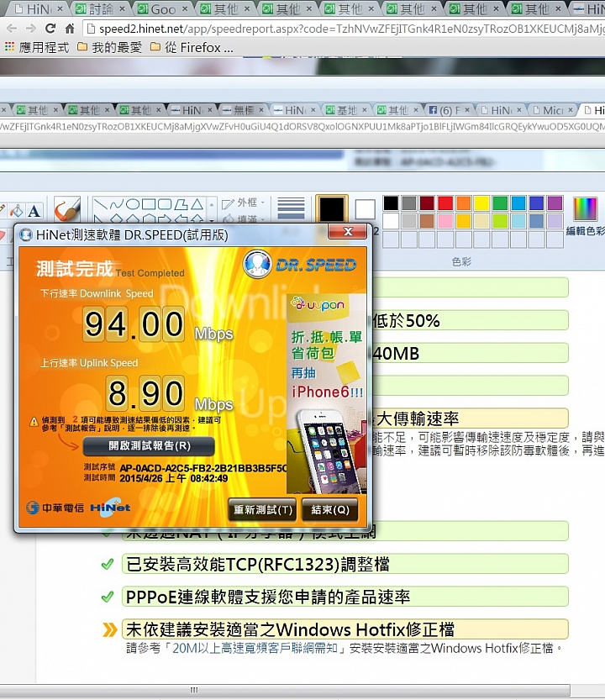Choose the Rectangle shape in Paint

point(149,205)
